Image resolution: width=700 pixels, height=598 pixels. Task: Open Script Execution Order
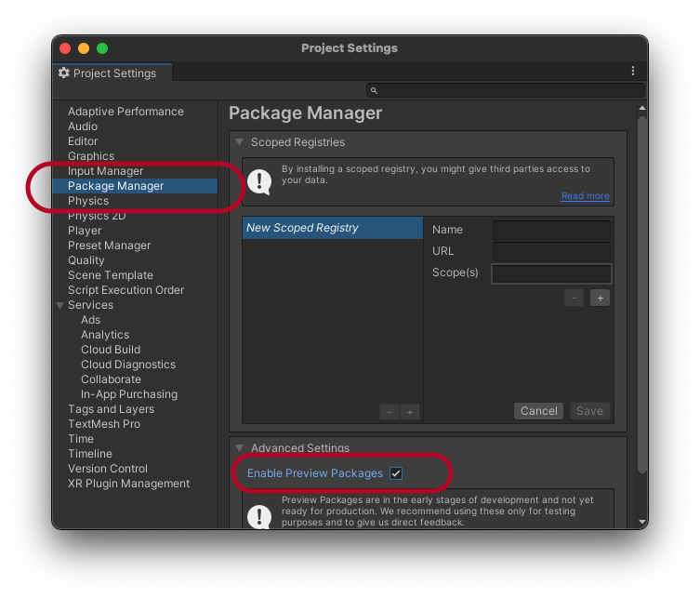pyautogui.click(x=125, y=290)
